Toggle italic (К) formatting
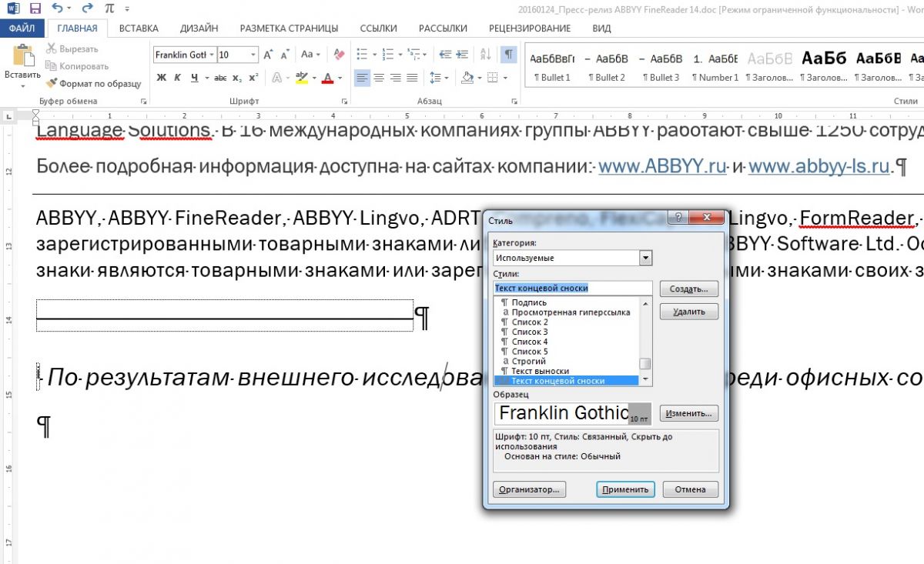 click(178, 78)
